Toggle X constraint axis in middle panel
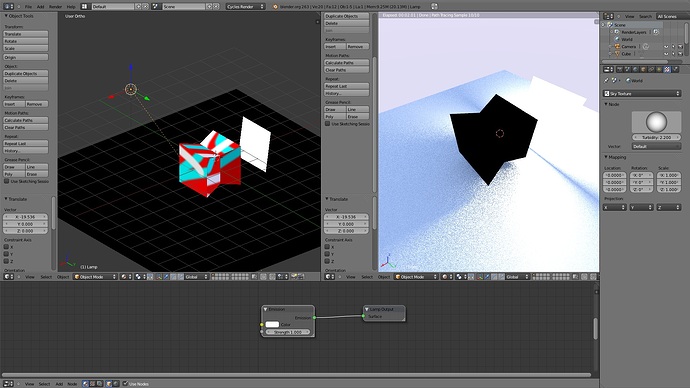Screen dimensions: 690x388 coord(327,247)
